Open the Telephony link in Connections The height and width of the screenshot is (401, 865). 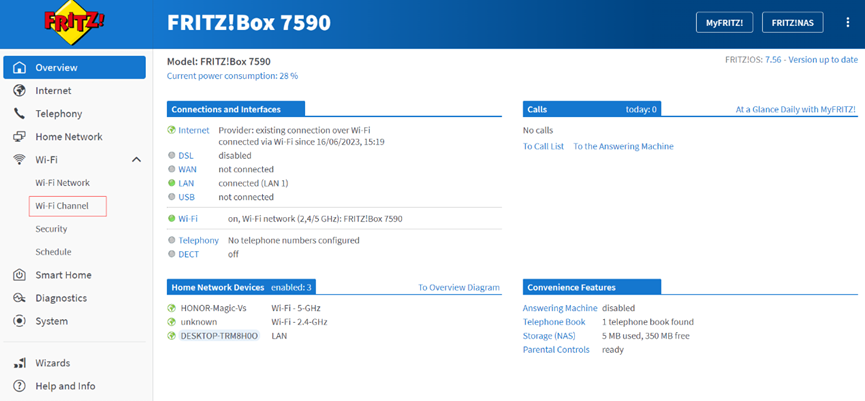pyautogui.click(x=199, y=240)
